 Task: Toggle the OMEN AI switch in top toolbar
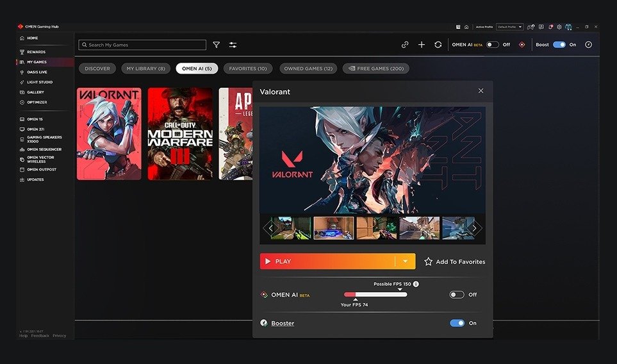coord(492,45)
